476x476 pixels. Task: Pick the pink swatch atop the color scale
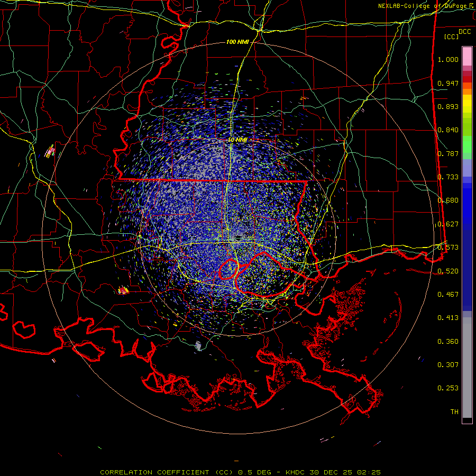tap(467, 56)
